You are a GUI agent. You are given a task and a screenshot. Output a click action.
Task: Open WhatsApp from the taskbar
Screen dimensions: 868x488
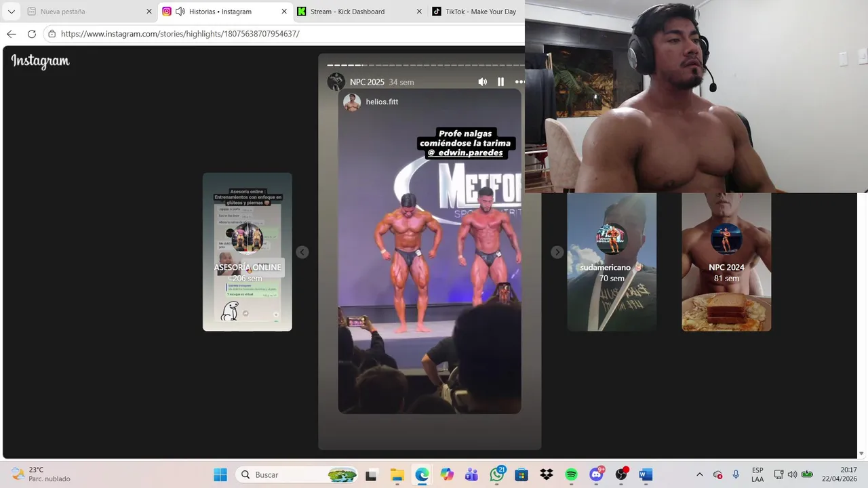(497, 474)
